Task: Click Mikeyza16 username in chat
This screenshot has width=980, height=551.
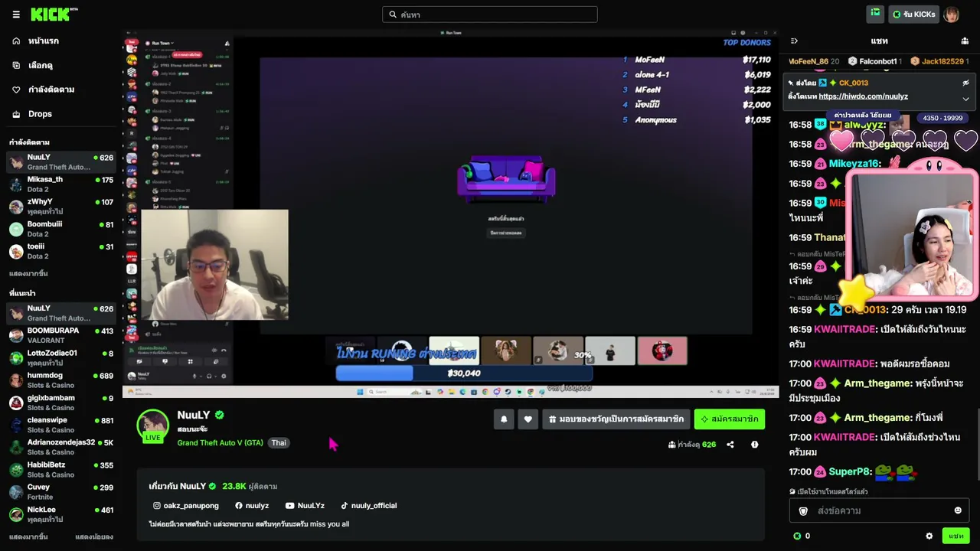Action: [852, 164]
